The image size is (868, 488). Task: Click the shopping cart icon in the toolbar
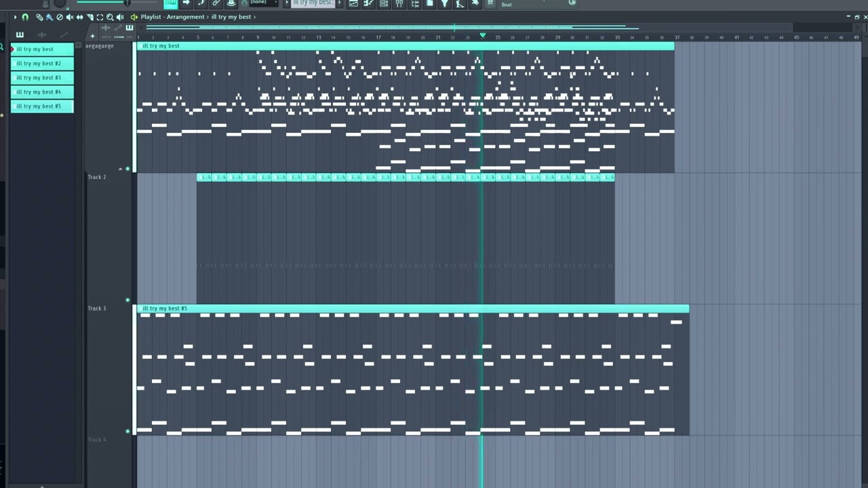click(x=490, y=3)
